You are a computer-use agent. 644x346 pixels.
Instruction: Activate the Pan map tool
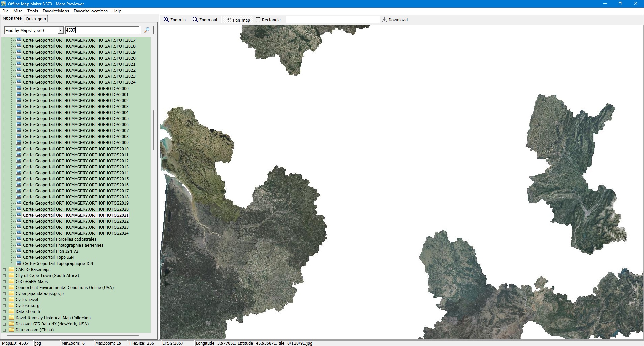(238, 20)
